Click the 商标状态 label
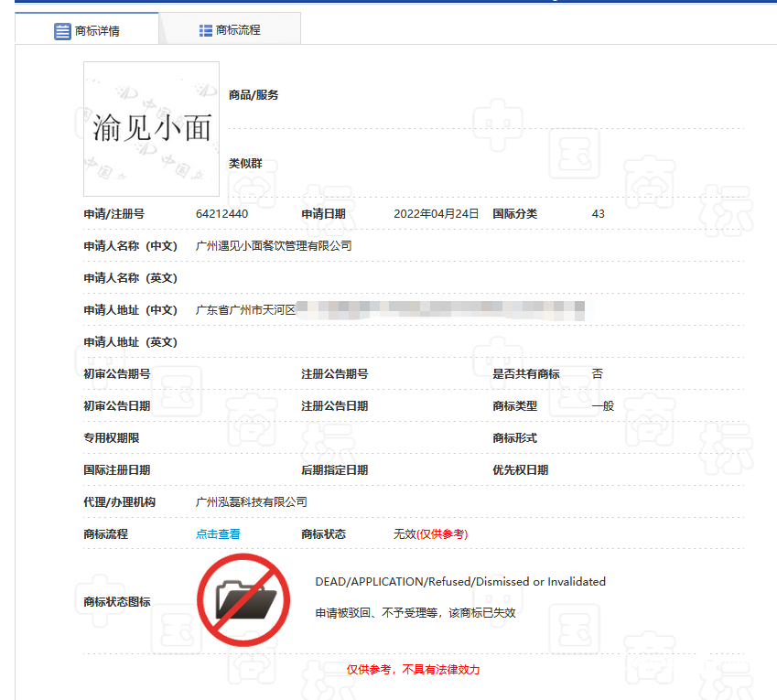 (324, 534)
